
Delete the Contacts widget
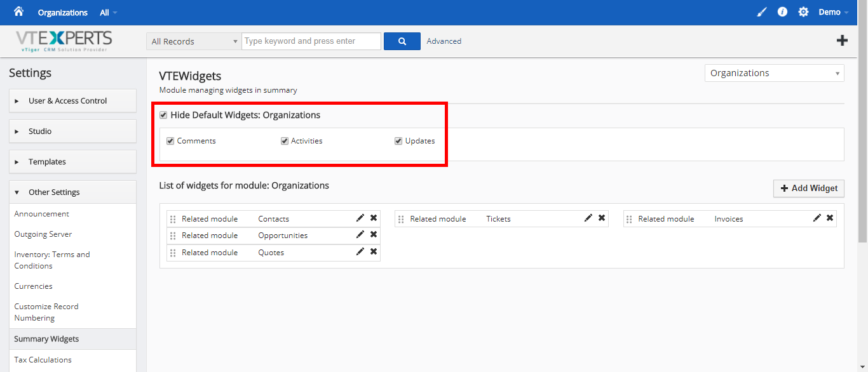point(374,218)
